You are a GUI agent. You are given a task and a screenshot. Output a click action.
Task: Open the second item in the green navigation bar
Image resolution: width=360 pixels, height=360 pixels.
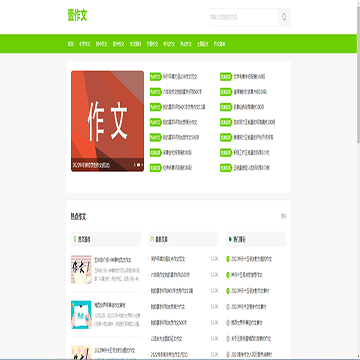(x=85, y=44)
